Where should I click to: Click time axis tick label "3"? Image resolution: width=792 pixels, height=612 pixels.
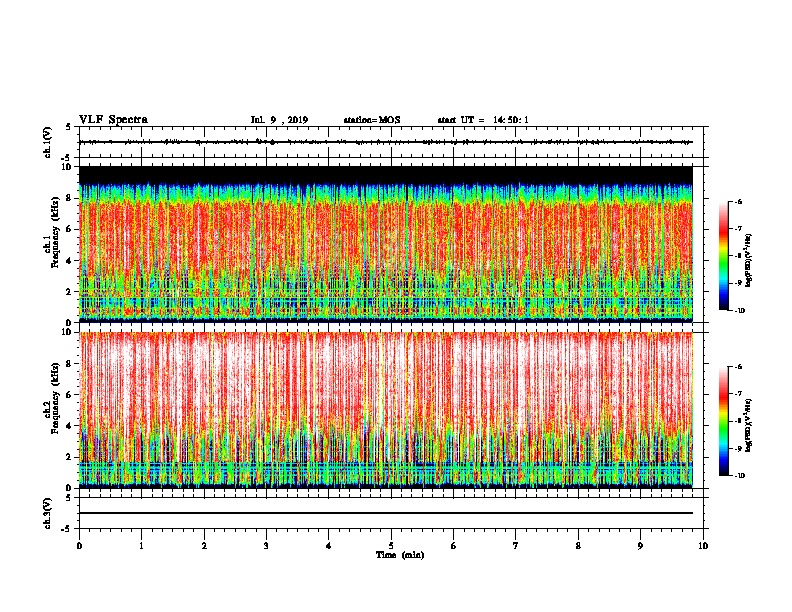pos(266,546)
